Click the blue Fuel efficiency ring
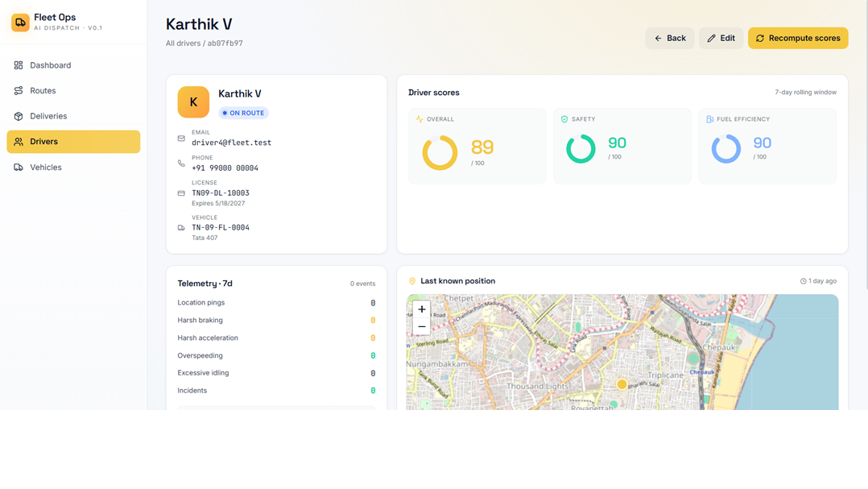The image size is (868, 489). pyautogui.click(x=726, y=149)
